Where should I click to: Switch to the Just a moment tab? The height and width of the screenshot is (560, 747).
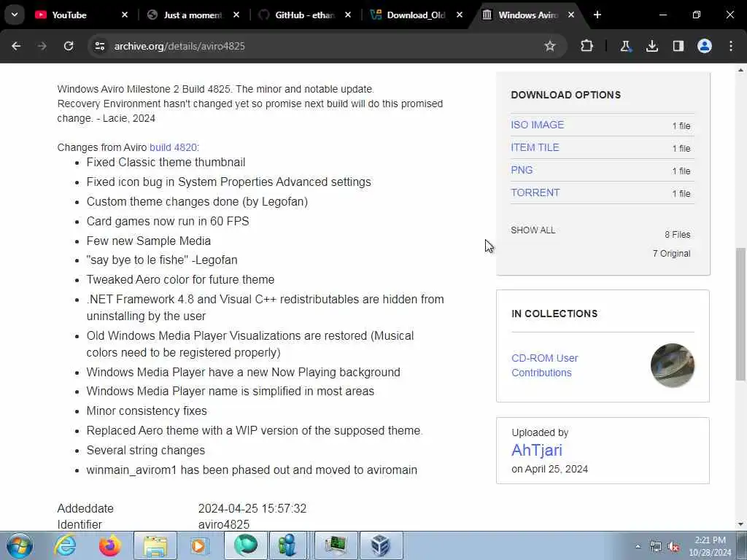point(193,15)
